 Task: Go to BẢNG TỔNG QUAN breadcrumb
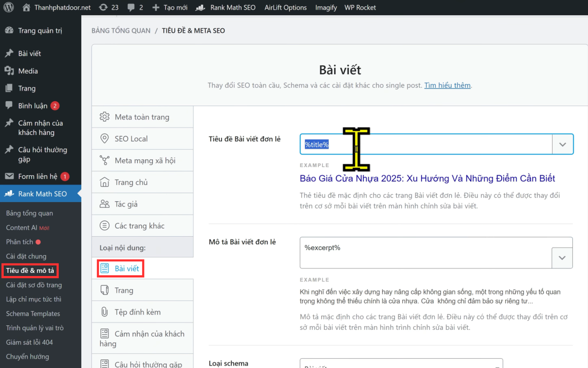coord(121,31)
